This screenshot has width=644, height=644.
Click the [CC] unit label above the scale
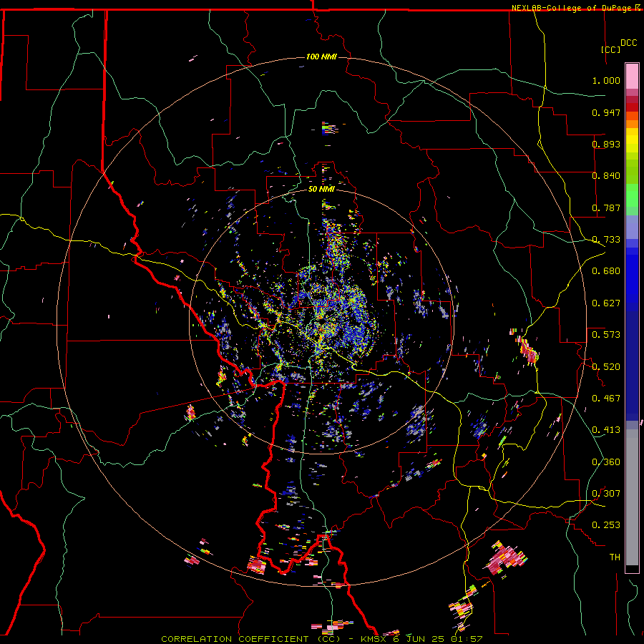(611, 49)
